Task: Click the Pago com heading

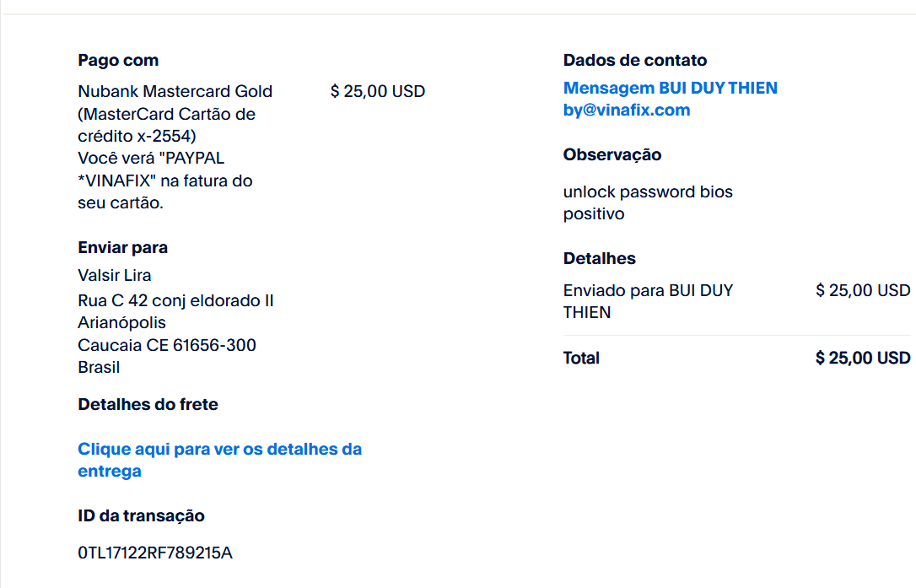Action: [x=118, y=60]
